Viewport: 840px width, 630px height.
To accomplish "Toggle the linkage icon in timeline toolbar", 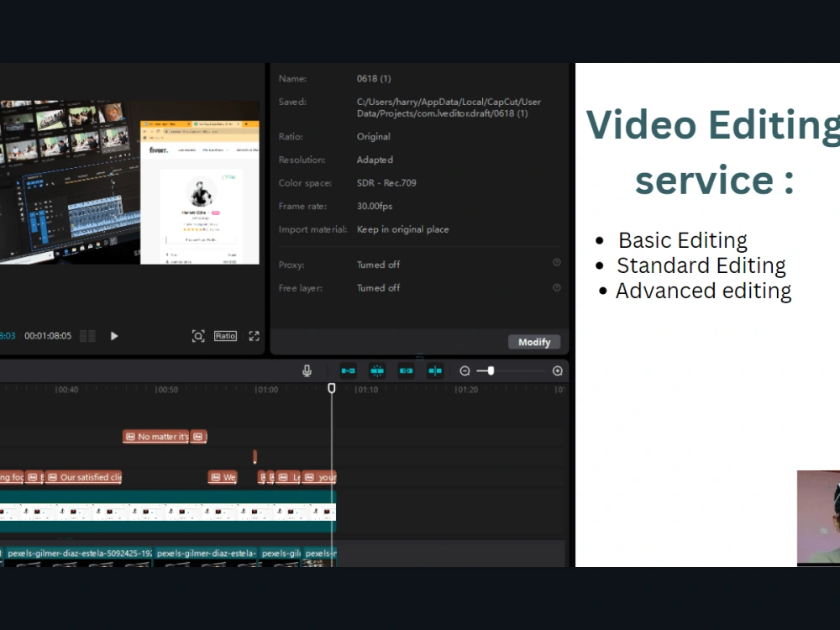I will click(x=406, y=370).
